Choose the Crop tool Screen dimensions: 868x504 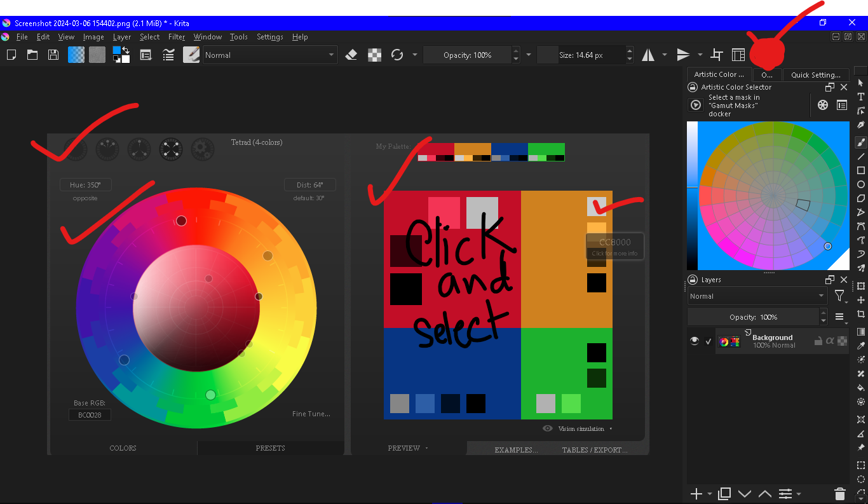pos(861,314)
